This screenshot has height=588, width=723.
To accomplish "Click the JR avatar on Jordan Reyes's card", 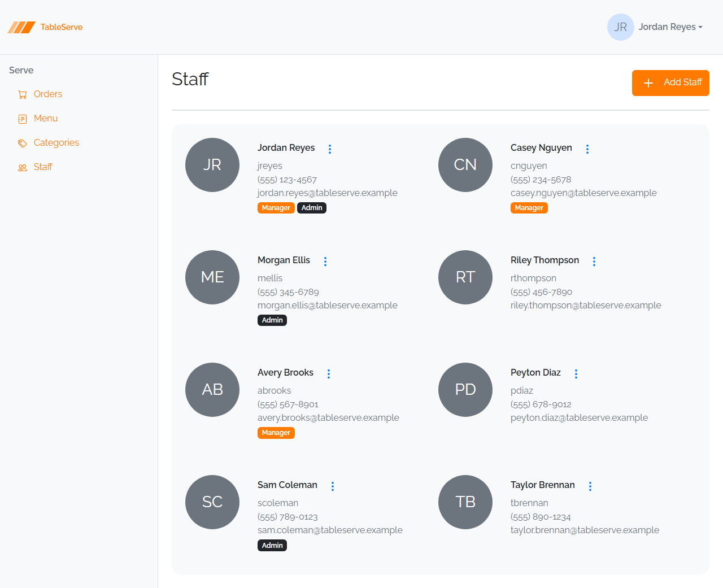I will [x=212, y=165].
